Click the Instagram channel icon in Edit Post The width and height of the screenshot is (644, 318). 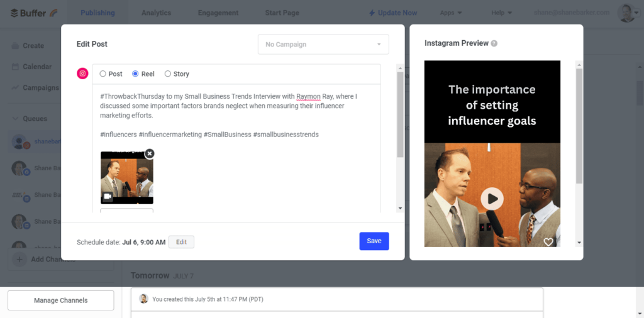82,74
